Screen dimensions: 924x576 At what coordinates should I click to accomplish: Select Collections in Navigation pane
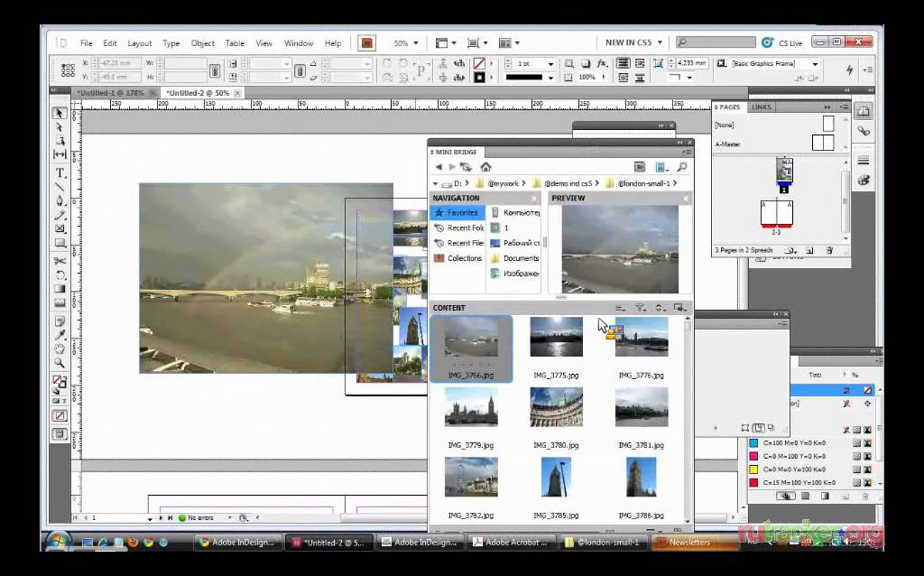457,258
